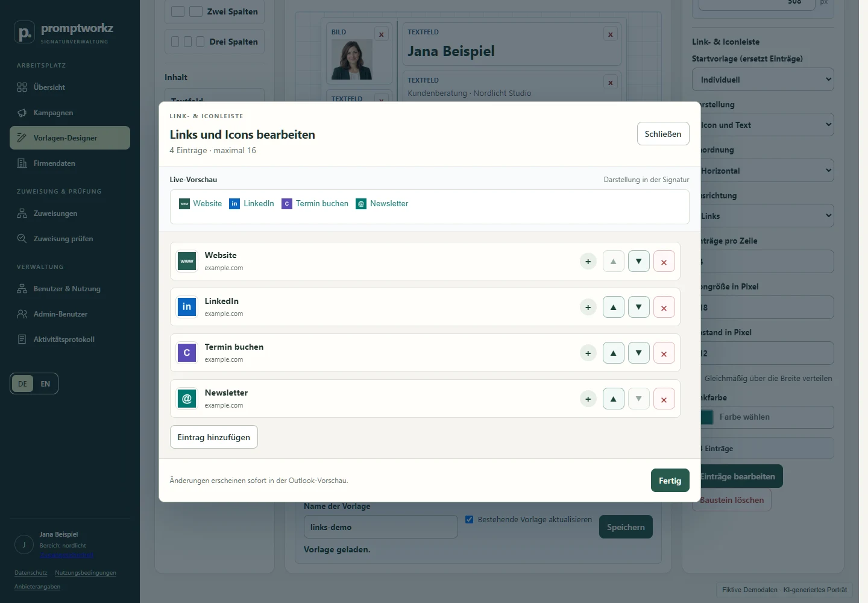
Task: Move LinkedIn entry up
Action: click(x=613, y=307)
